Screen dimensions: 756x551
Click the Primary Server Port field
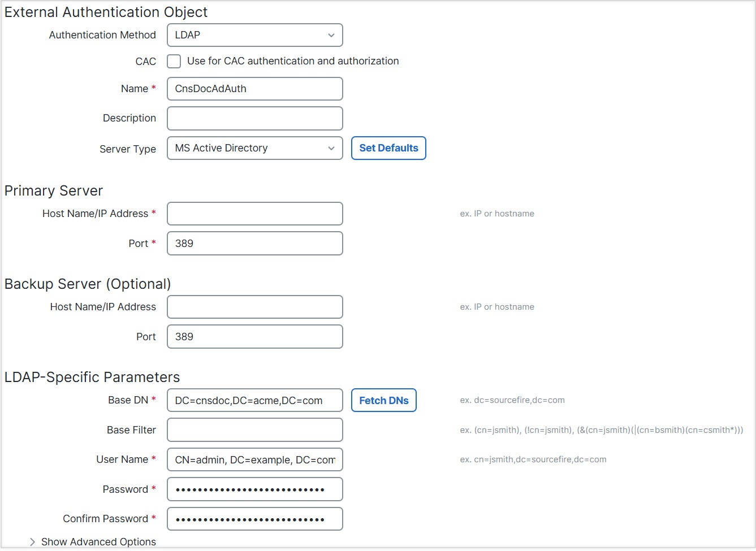(x=254, y=244)
